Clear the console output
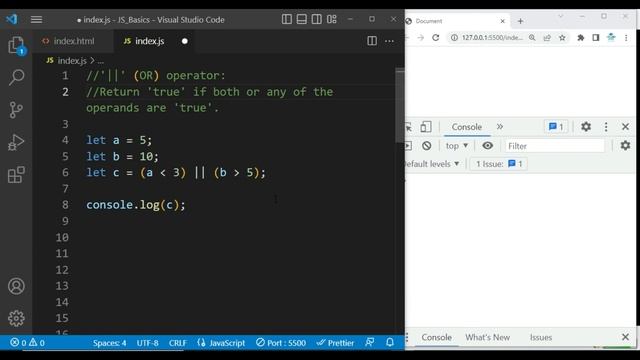Image resolution: width=640 pixels, height=360 pixels. 427,146
